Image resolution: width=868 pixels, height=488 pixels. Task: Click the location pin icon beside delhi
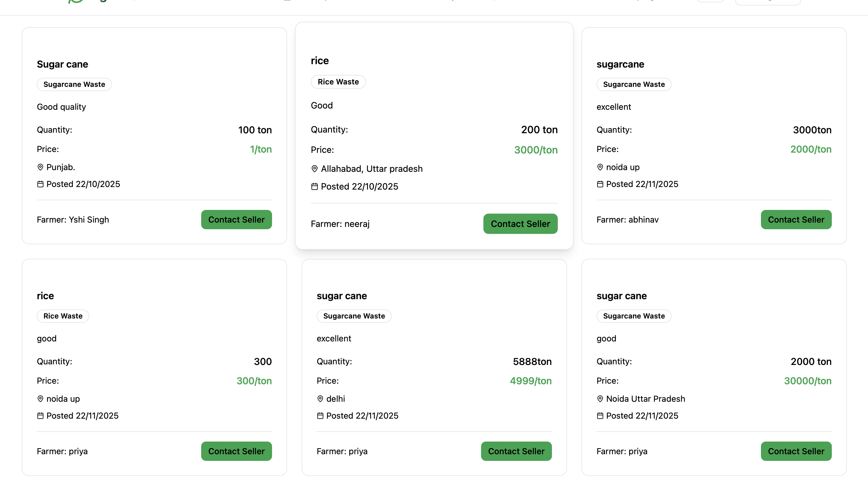click(x=320, y=399)
